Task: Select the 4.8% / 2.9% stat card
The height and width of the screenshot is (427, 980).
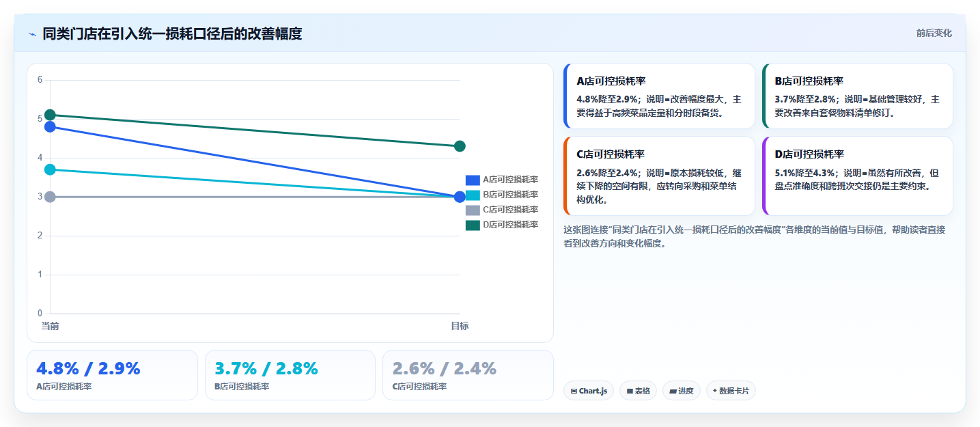Action: coord(112,375)
